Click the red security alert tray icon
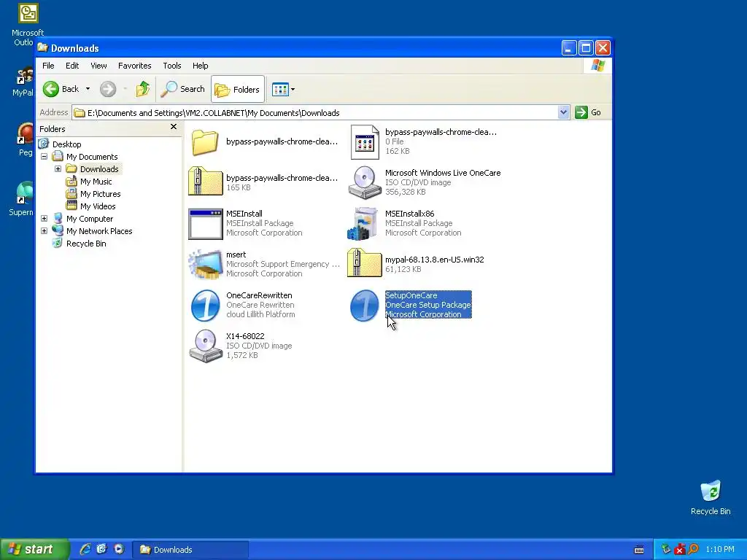 pyautogui.click(x=679, y=550)
